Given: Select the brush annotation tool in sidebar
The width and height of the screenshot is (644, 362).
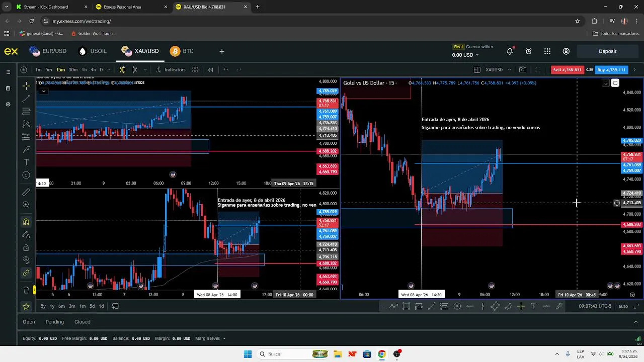Looking at the screenshot, I should pos(26,149).
